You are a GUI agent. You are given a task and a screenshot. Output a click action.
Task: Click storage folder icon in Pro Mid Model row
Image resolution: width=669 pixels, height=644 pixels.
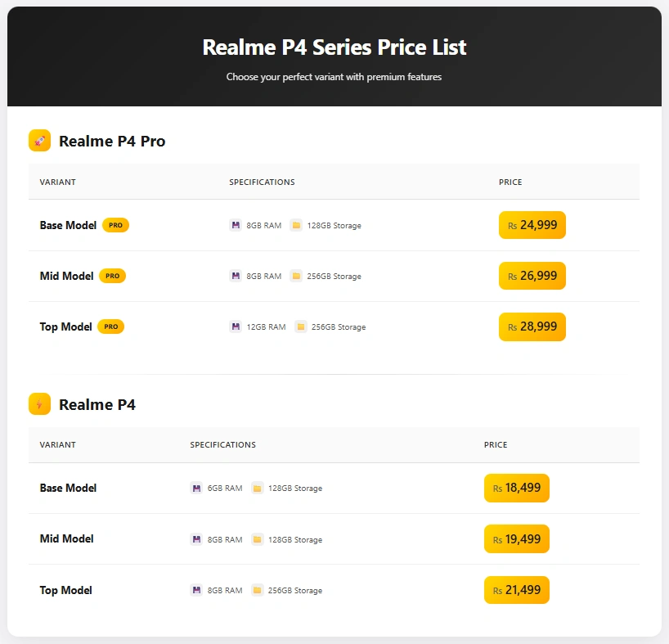(x=296, y=276)
